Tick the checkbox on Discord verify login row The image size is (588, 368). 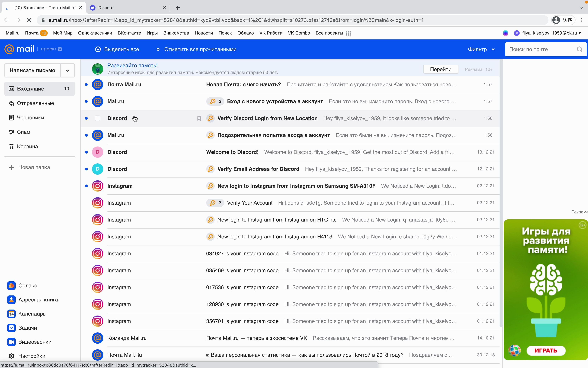click(x=97, y=118)
